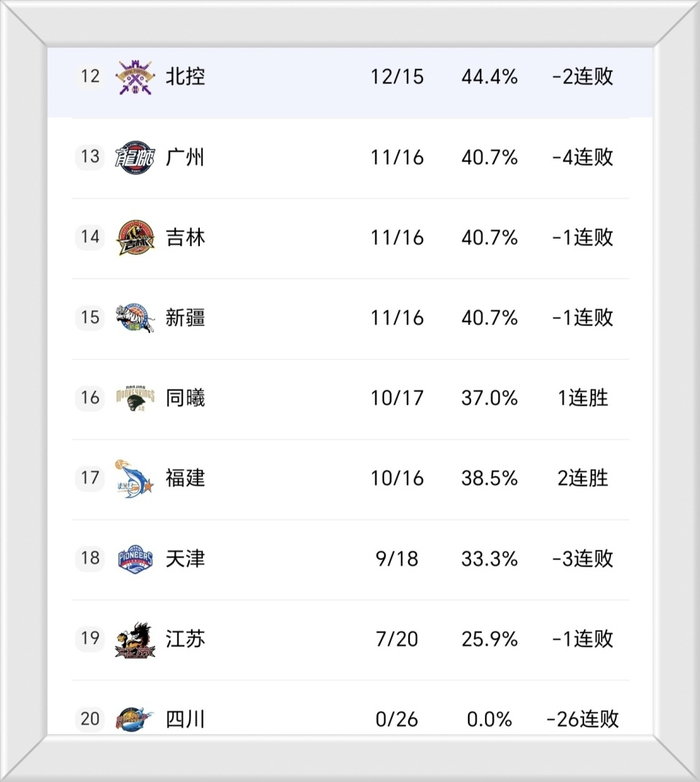
Task: Click the 2连胜 streak for 福建
Action: coord(582,478)
